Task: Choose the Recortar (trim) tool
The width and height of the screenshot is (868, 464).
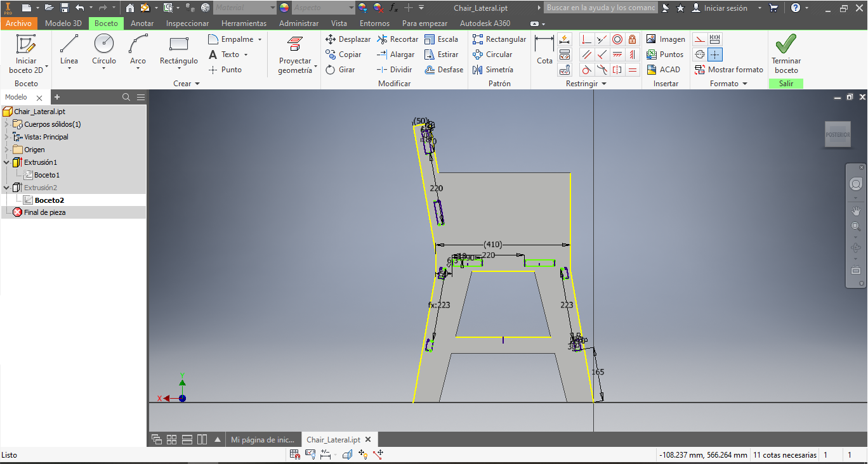Action: click(x=397, y=39)
